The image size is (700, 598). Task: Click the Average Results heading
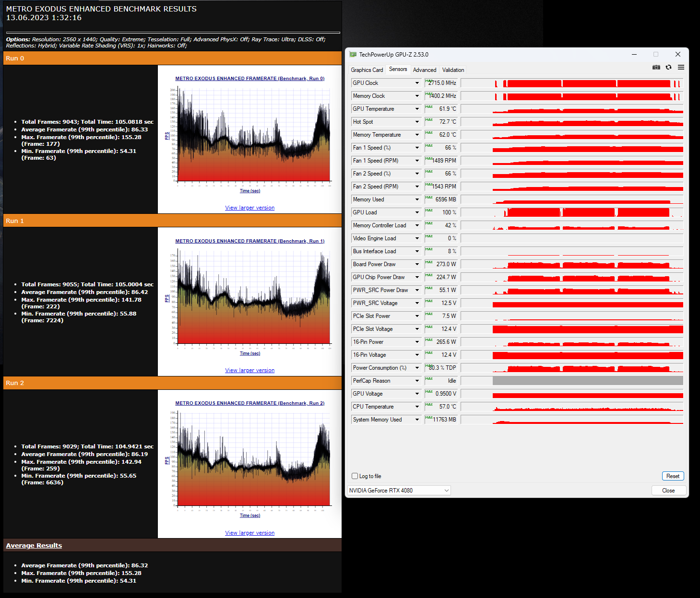tap(34, 546)
